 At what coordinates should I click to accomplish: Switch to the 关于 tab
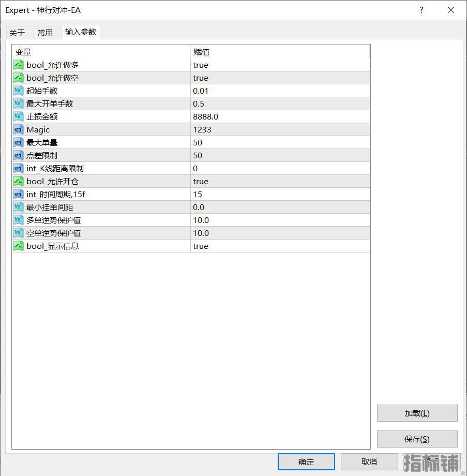point(17,33)
